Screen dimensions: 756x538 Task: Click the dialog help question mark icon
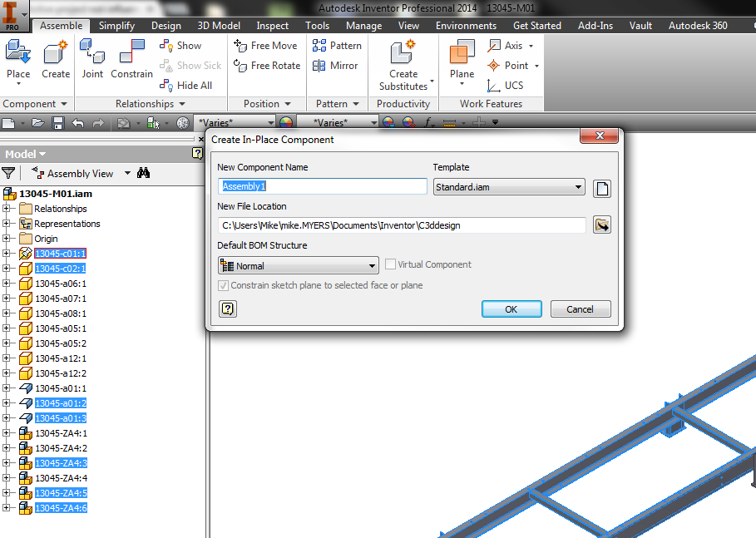pos(228,308)
